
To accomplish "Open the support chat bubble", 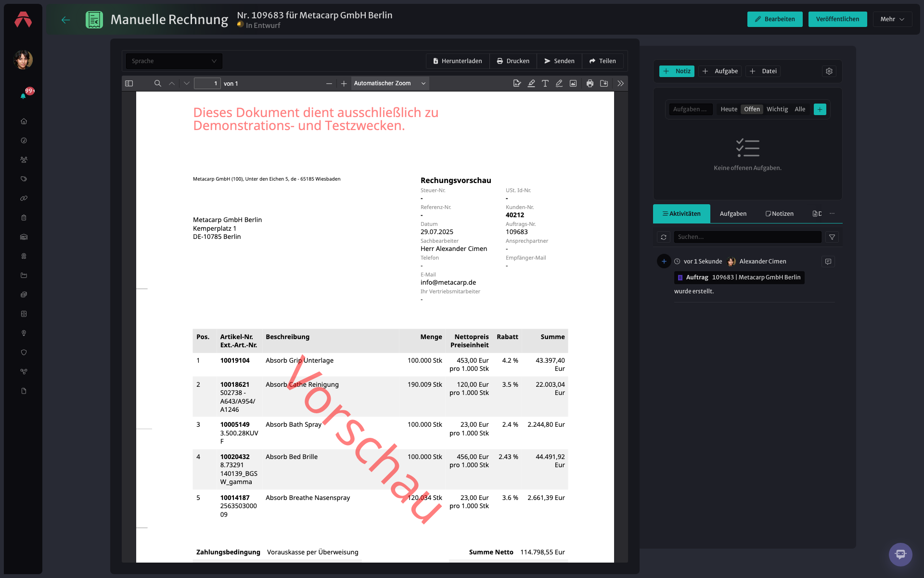I will (x=900, y=554).
